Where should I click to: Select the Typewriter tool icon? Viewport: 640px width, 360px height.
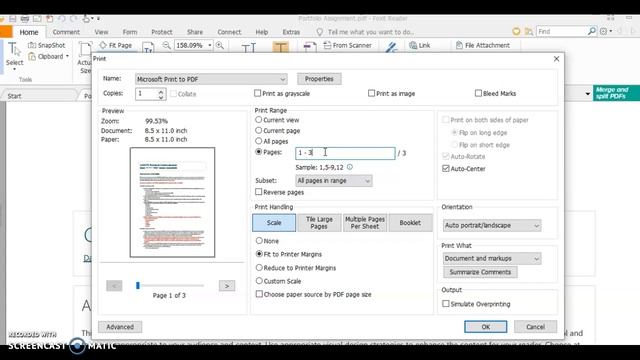(249, 48)
